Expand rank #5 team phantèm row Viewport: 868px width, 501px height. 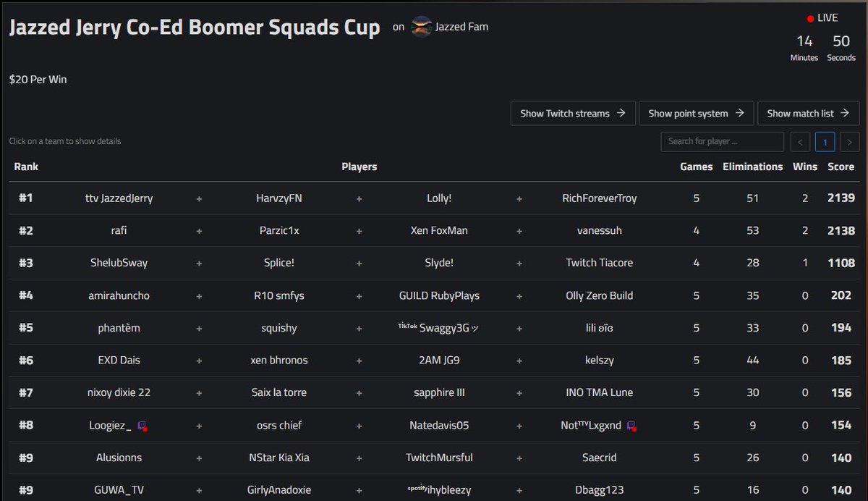tap(434, 328)
